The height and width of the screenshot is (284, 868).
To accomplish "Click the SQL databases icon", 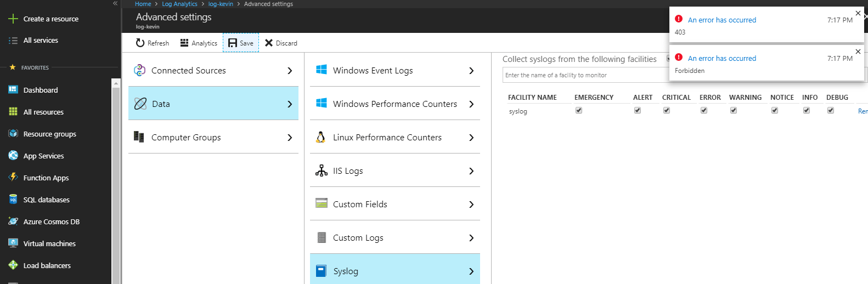I will [13, 199].
